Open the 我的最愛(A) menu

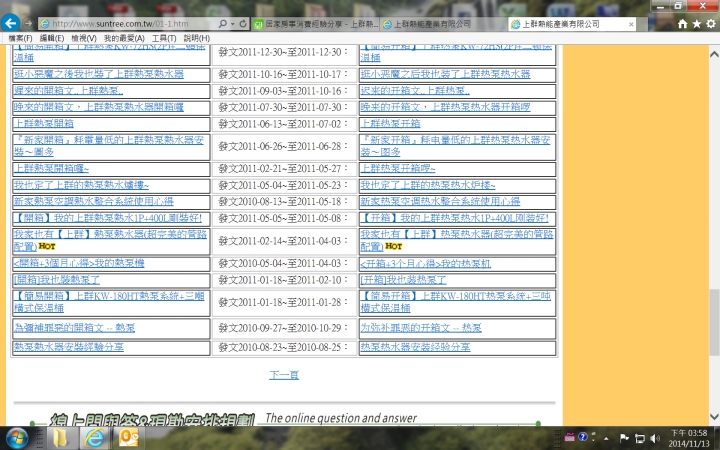(x=124, y=38)
